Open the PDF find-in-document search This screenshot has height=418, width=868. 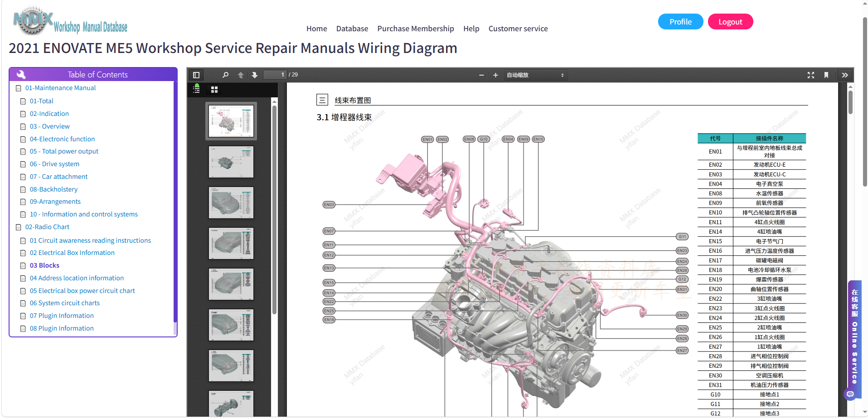point(225,75)
